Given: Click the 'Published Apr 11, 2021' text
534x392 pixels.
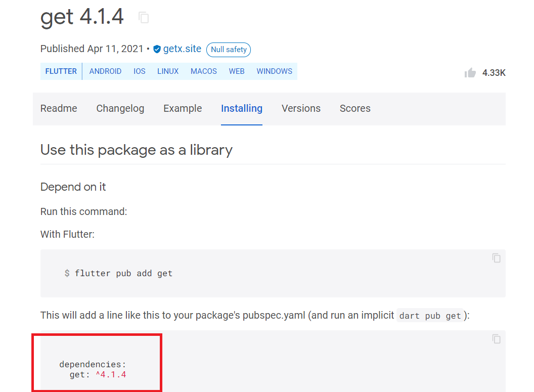Looking at the screenshot, I should click(x=92, y=49).
